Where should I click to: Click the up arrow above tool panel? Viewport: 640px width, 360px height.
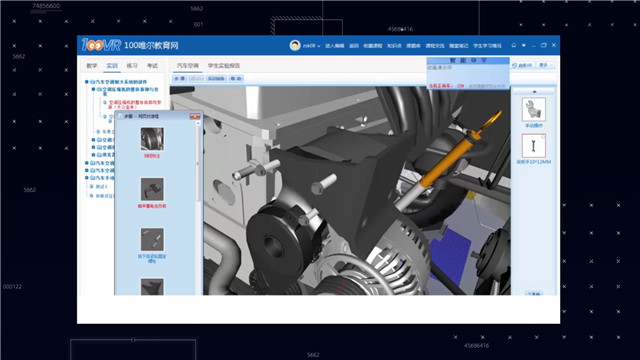534,91
